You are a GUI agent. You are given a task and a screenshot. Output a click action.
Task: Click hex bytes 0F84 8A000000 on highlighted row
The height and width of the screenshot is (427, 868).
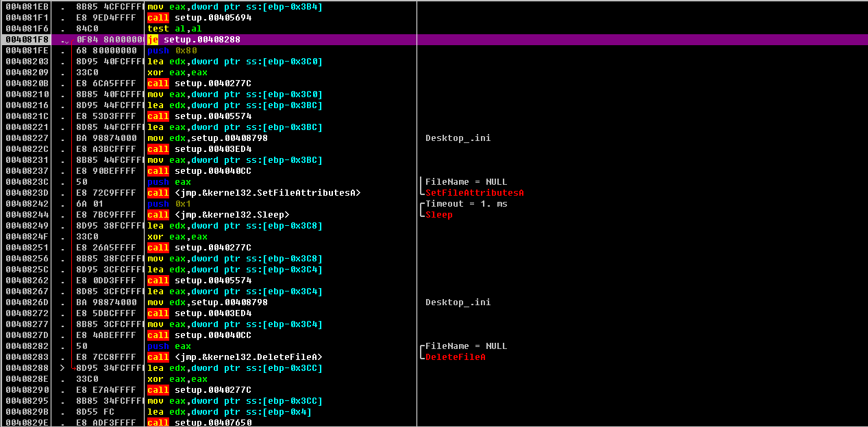click(x=110, y=40)
